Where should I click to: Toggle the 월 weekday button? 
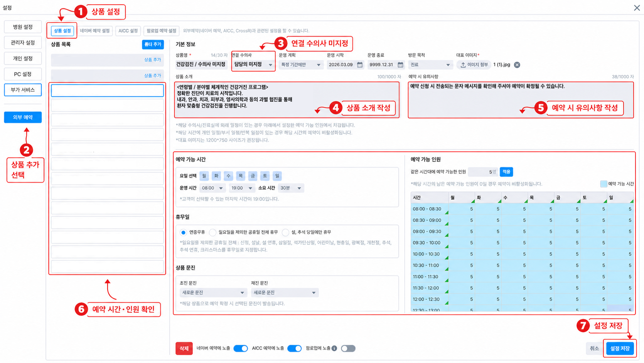tap(204, 176)
